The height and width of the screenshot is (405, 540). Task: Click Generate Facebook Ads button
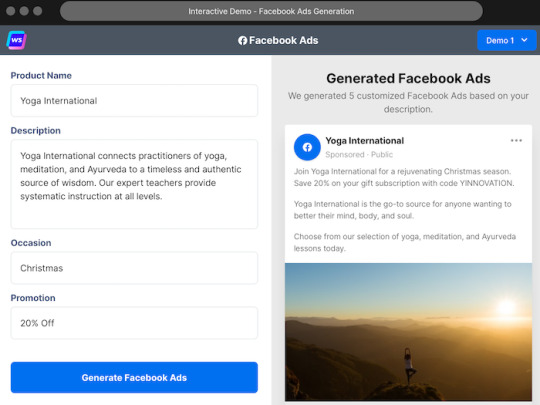[134, 377]
